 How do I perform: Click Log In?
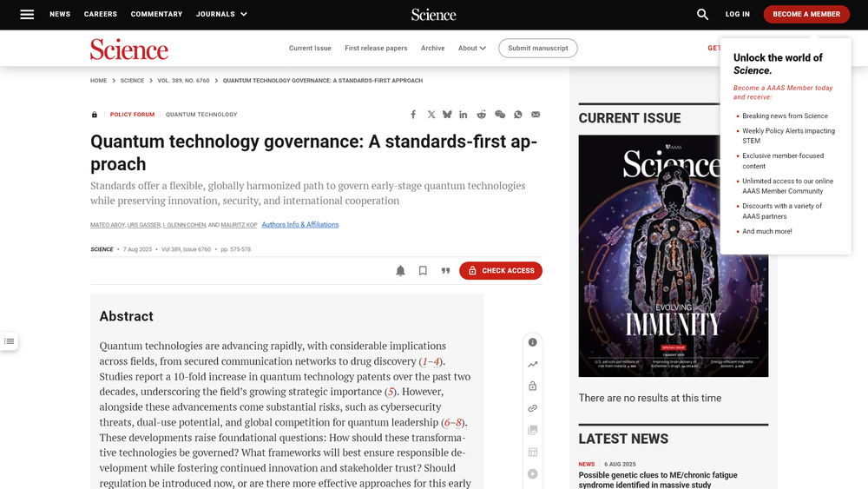[x=737, y=15]
